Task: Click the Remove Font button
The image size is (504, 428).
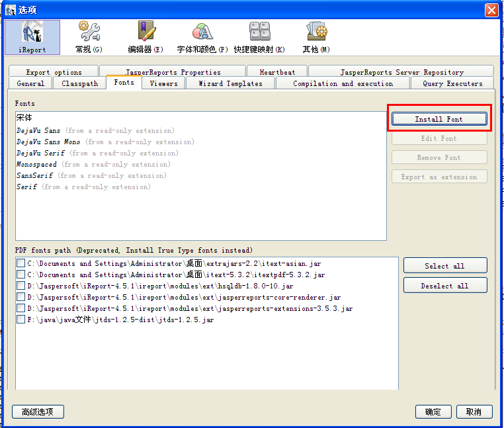Action: (439, 157)
